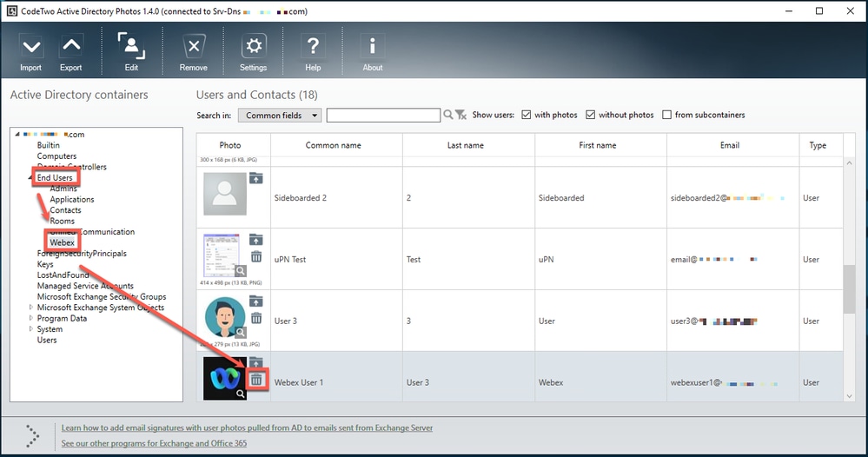Expand the System tree node
The image size is (868, 457).
click(x=31, y=328)
